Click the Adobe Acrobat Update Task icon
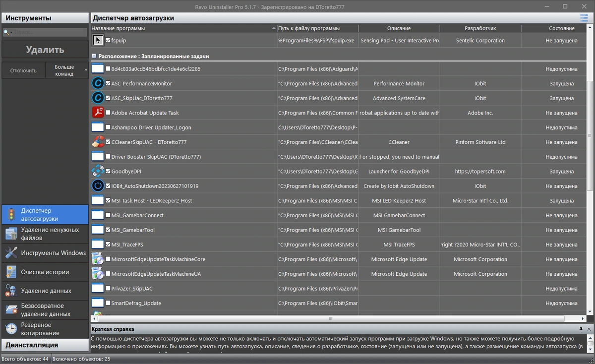This screenshot has width=595, height=364. tap(98, 113)
